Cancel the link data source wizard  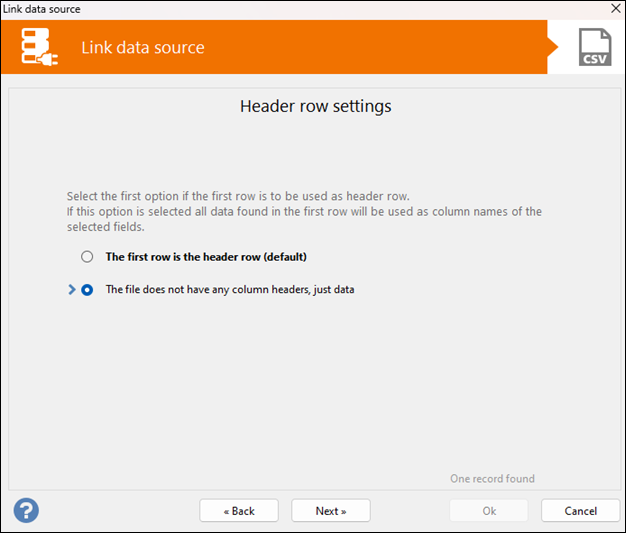pos(580,511)
